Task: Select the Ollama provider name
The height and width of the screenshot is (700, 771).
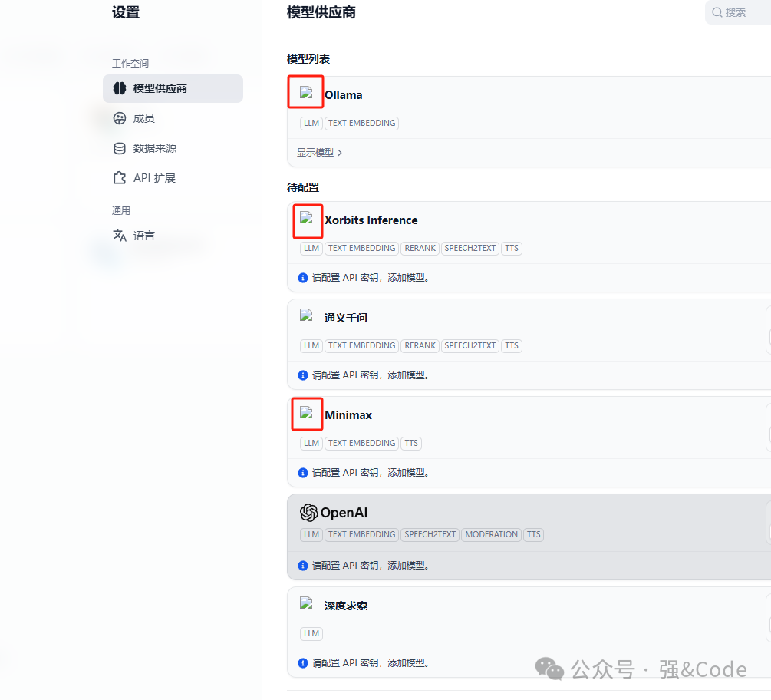Action: point(343,95)
